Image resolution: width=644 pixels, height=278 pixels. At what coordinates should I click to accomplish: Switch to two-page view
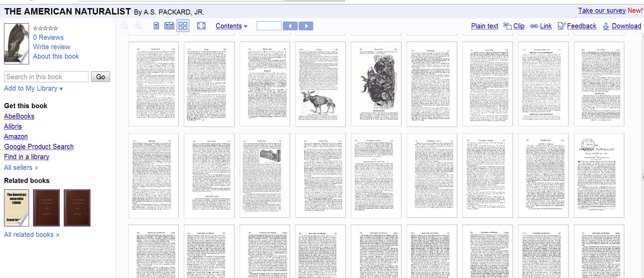(169, 26)
